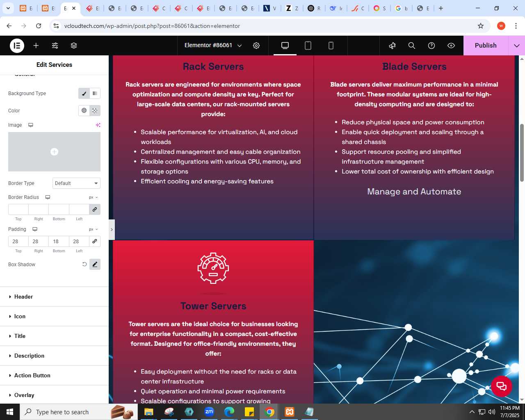The image size is (525, 420).
Task: Open a new browser tab
Action: [441, 8]
